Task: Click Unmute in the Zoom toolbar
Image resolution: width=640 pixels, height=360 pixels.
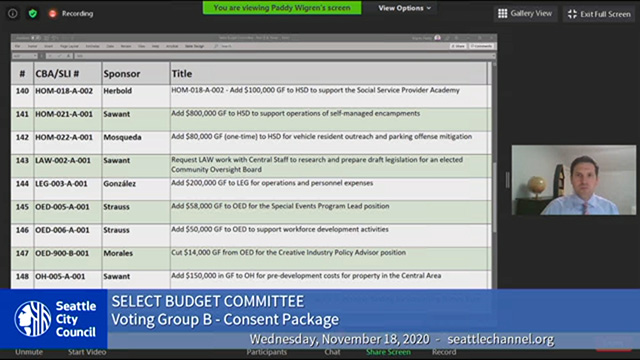Action: click(29, 352)
